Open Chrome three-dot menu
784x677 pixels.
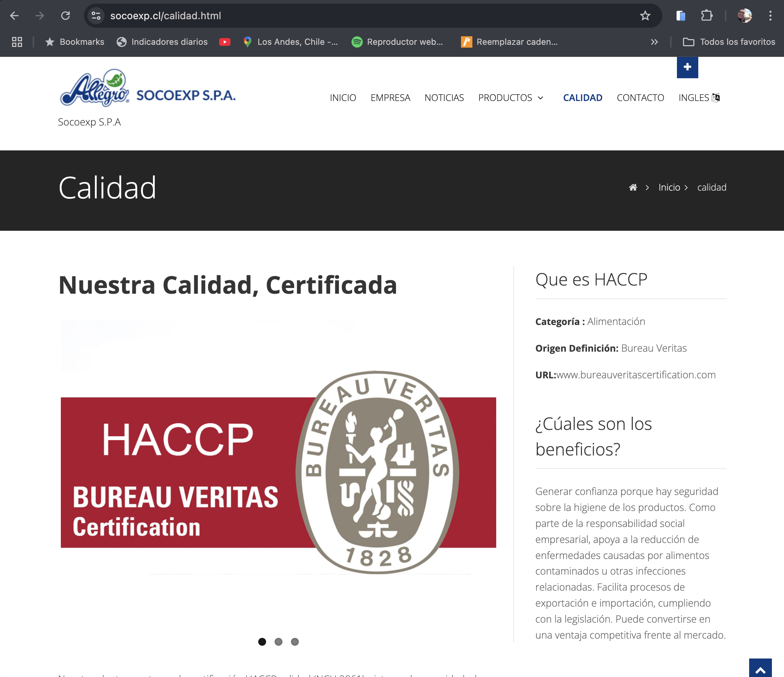coord(770,16)
